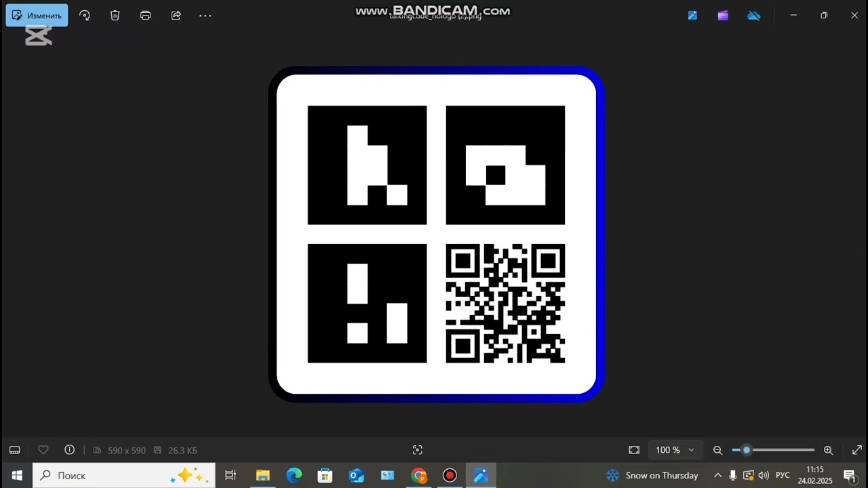Open Outlook from the taskbar
This screenshot has height=488, width=868.
[x=356, y=475]
